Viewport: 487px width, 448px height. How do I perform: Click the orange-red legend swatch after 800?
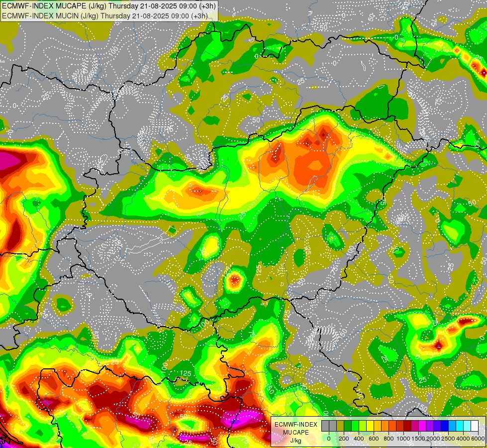tap(393, 426)
